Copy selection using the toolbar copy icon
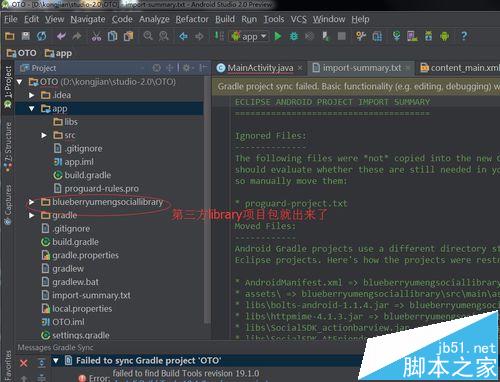 pyautogui.click(x=112, y=36)
